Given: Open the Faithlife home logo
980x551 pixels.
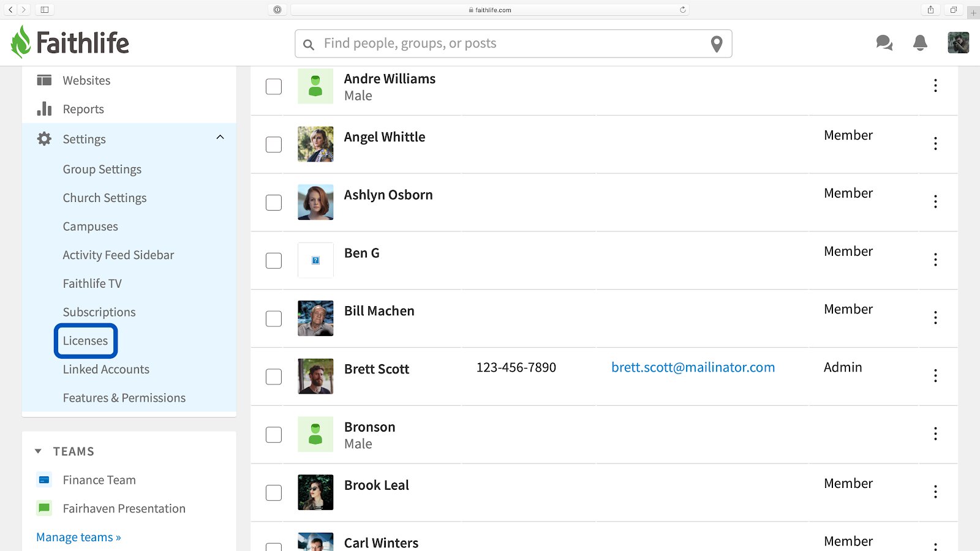Looking at the screenshot, I should pos(70,42).
